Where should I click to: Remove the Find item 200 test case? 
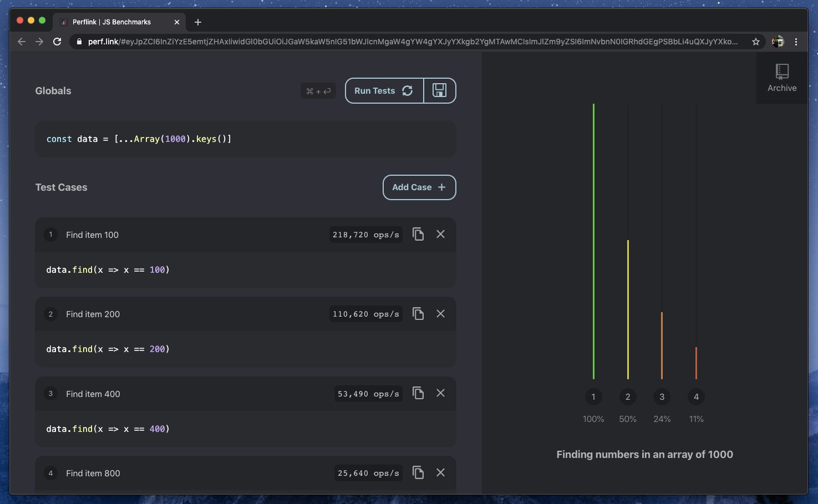pos(441,314)
